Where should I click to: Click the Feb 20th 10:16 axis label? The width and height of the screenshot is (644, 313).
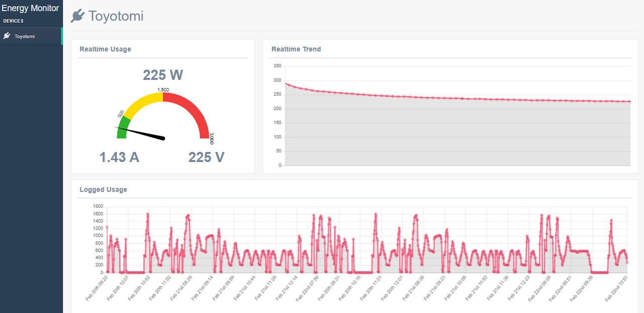pos(350,288)
